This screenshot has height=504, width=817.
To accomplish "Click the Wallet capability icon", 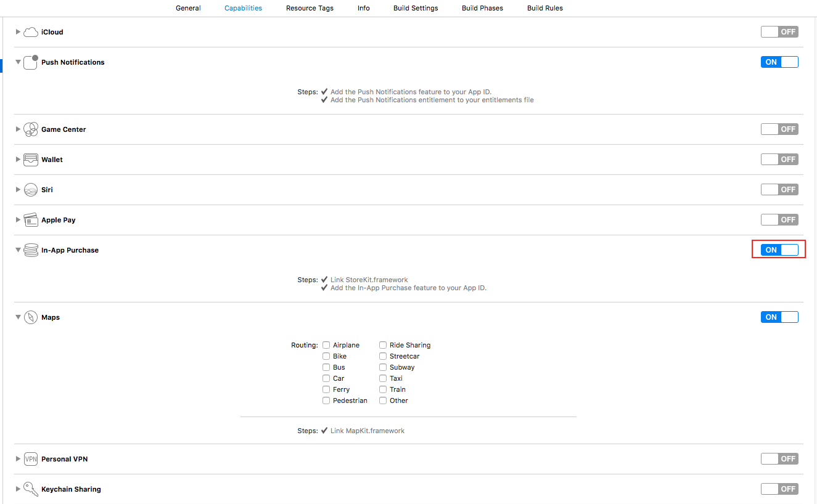I will point(31,160).
